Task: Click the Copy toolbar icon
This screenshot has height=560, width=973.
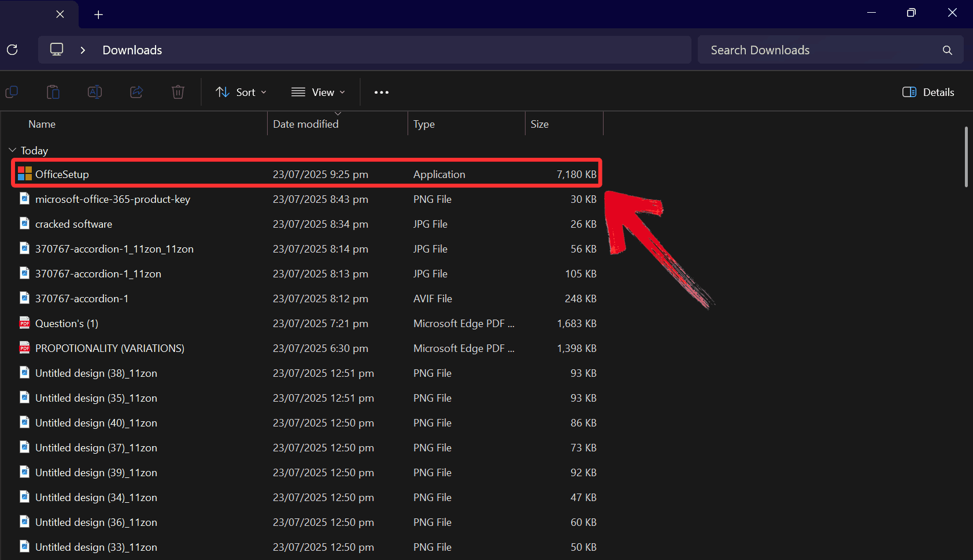Action: click(12, 92)
